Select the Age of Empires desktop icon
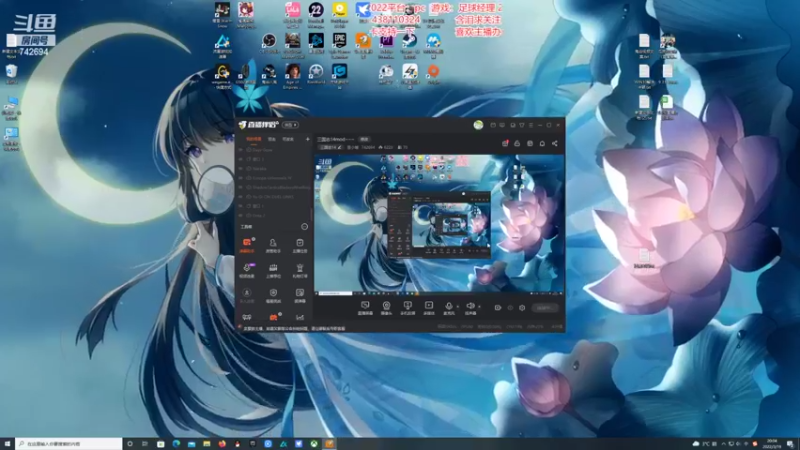800x450 pixels. tap(292, 76)
